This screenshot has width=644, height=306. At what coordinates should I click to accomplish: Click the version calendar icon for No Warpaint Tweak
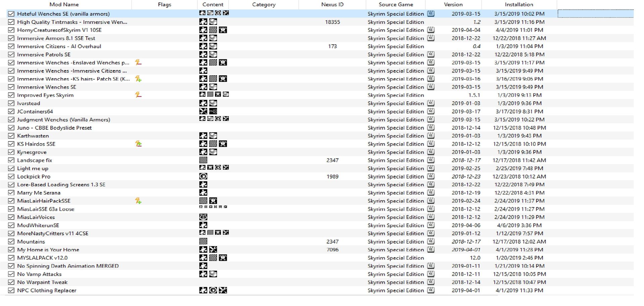pyautogui.click(x=431, y=282)
